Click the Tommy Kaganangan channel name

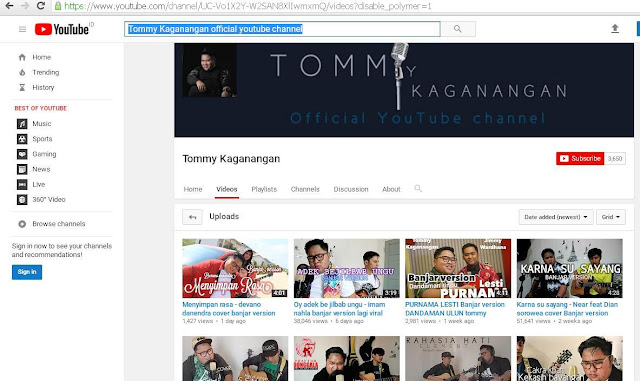coord(231,159)
